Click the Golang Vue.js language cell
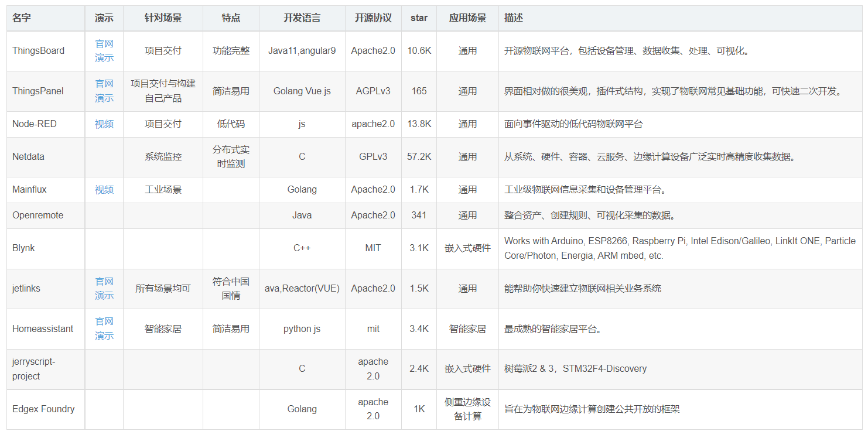Screen dimensions: 868x438 302,91
